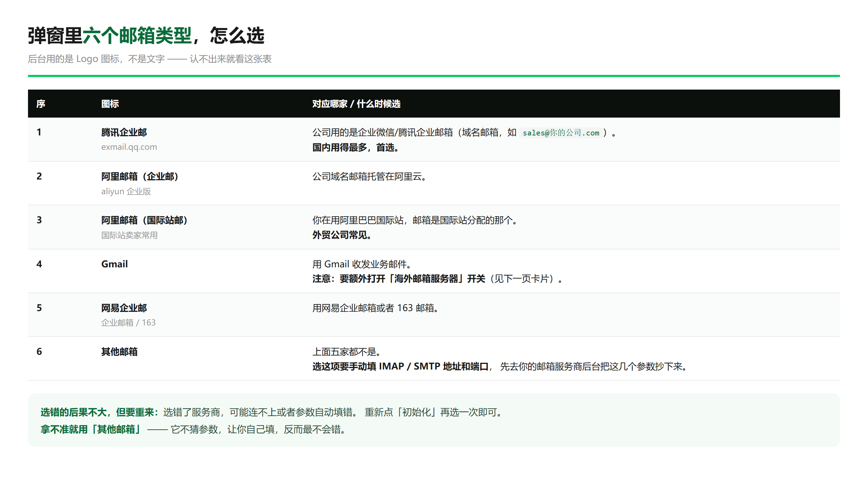Image resolution: width=868 pixels, height=485 pixels.
Task: Click the sales@你的公司.com code sample
Action: click(561, 133)
